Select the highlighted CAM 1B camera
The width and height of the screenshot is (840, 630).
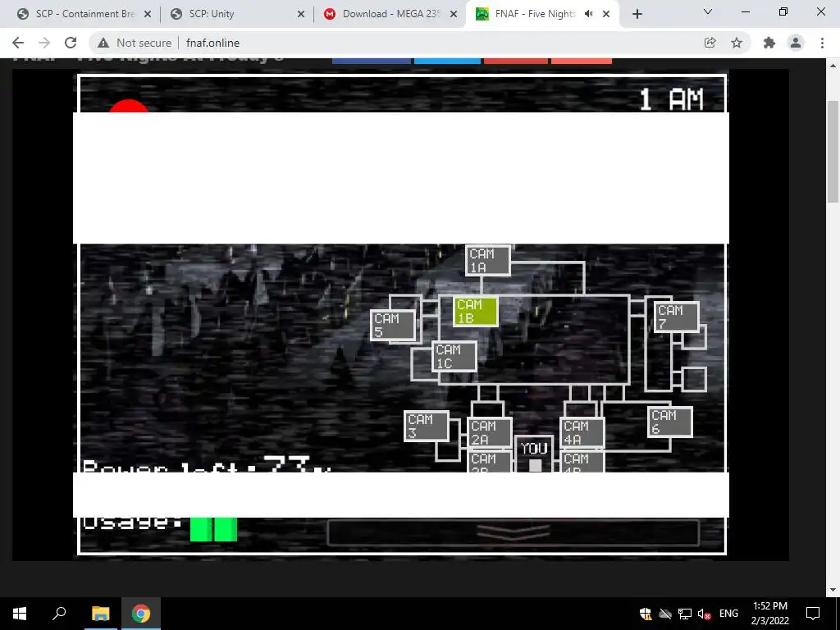point(476,311)
